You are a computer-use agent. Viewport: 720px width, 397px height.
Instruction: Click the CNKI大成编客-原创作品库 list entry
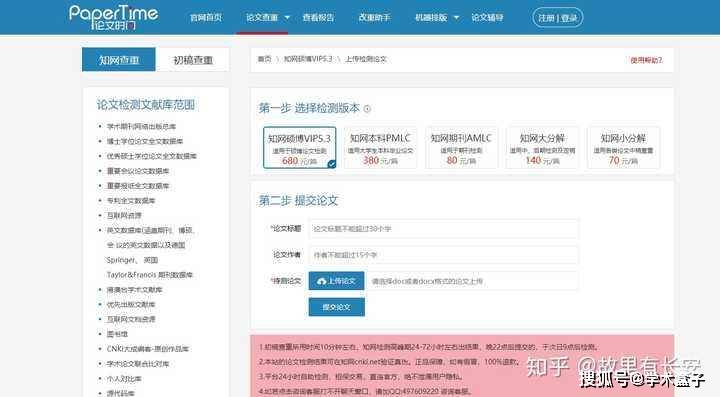pyautogui.click(x=147, y=349)
